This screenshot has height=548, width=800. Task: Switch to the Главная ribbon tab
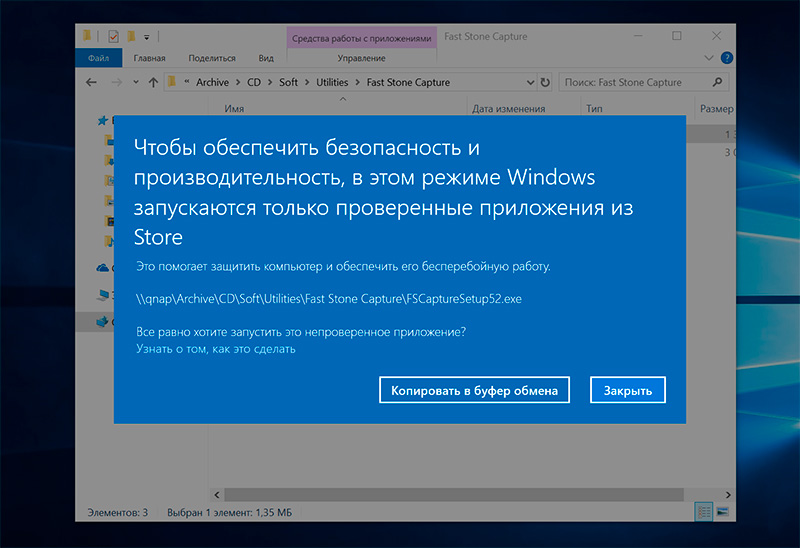[x=149, y=58]
